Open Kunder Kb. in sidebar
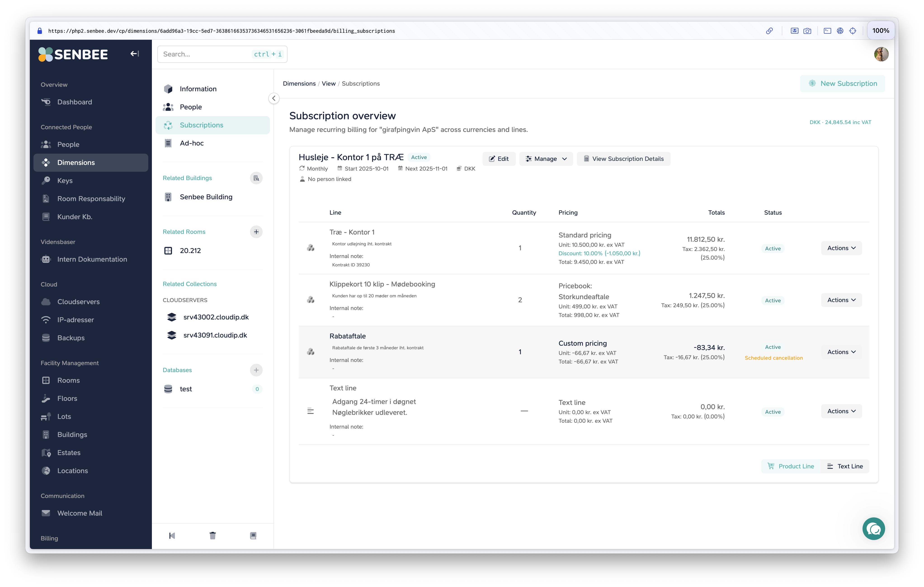This screenshot has height=587, width=924. [x=91, y=217]
